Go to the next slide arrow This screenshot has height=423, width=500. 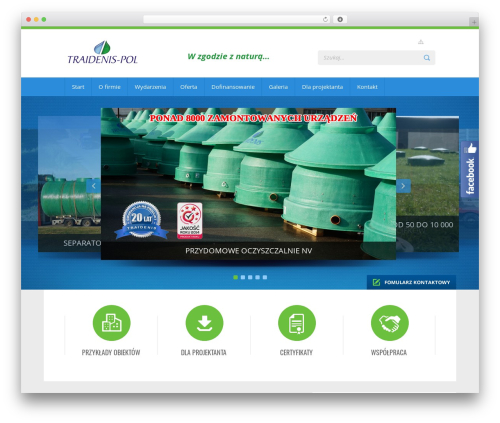pos(403,186)
